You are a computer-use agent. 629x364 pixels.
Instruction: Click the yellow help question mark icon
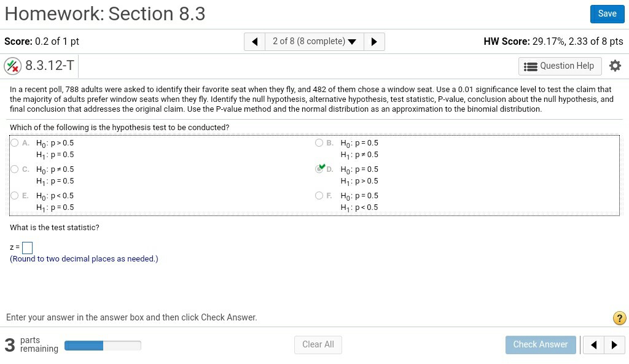coord(620,318)
